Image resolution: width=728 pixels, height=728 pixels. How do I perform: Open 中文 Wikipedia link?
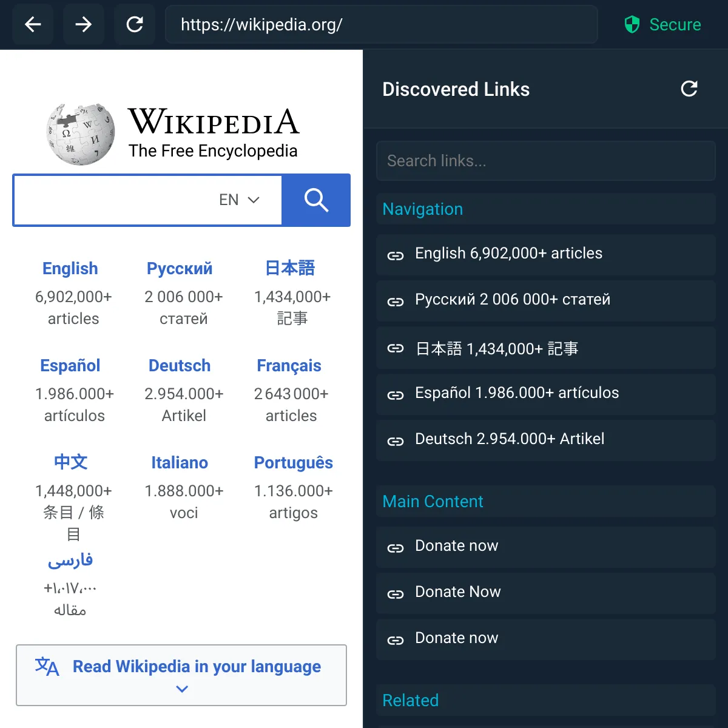70,462
